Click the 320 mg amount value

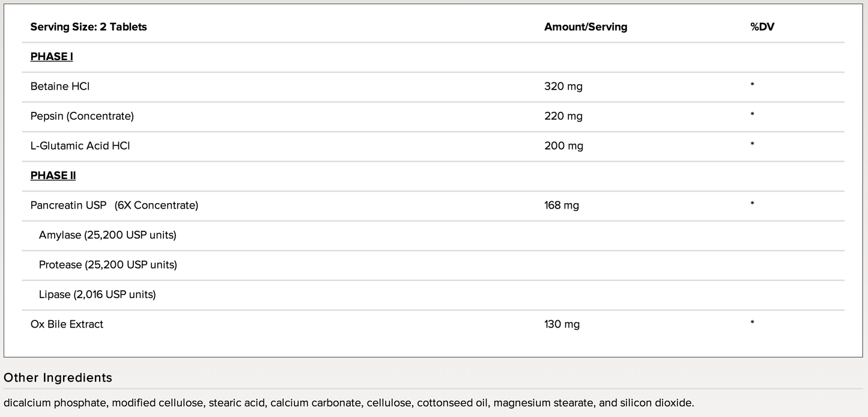563,87
